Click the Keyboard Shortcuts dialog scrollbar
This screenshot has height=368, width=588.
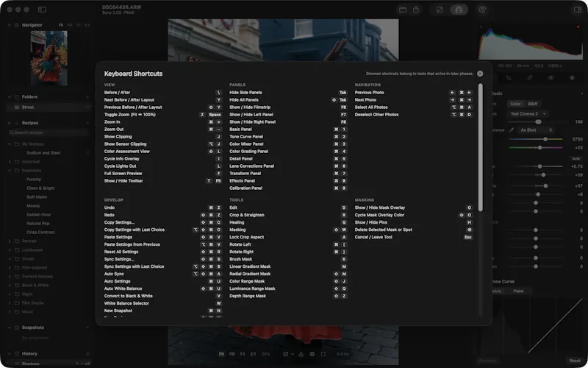481,147
